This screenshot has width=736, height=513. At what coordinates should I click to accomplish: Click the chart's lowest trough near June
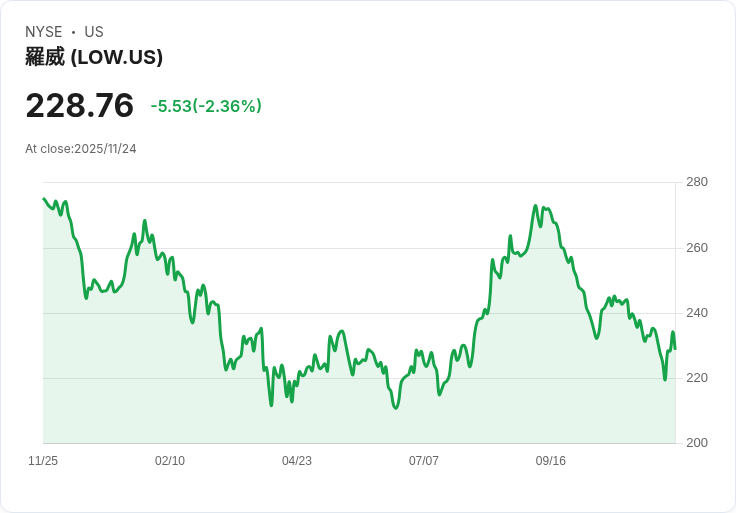(396, 408)
